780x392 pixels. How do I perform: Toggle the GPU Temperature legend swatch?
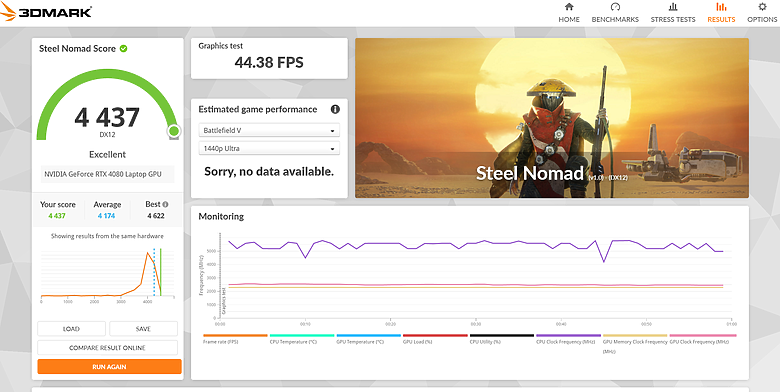tap(368, 335)
